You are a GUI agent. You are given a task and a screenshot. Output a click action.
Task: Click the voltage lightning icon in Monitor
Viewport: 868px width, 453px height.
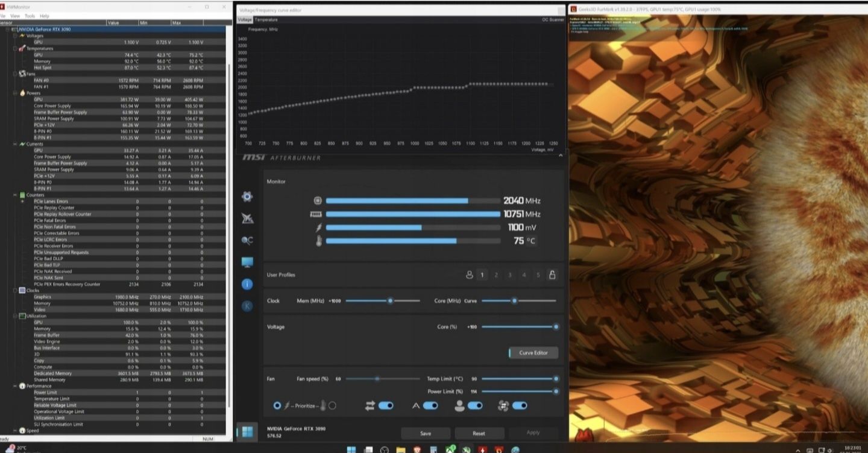(x=319, y=227)
